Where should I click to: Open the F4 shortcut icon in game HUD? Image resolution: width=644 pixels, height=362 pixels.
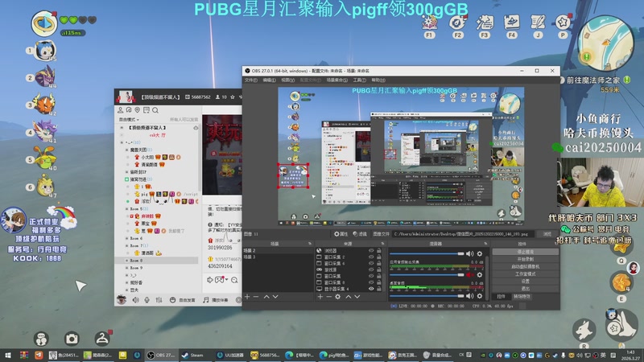point(511,23)
